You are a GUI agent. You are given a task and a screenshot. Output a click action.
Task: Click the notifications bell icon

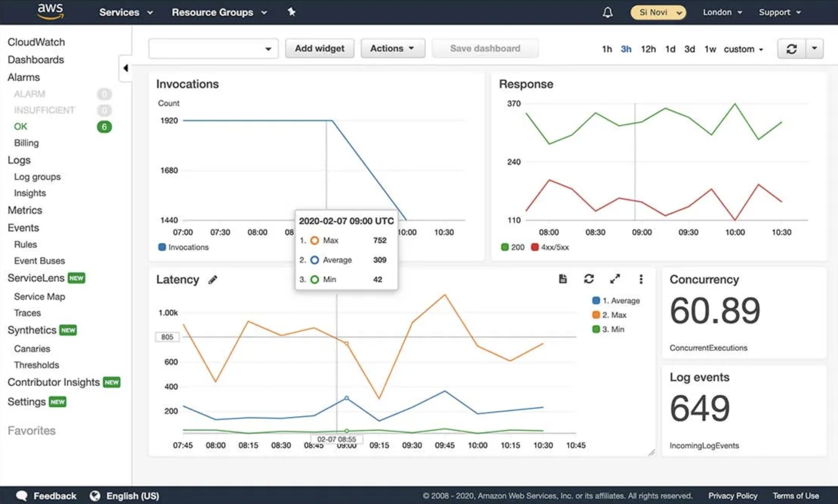click(x=607, y=13)
